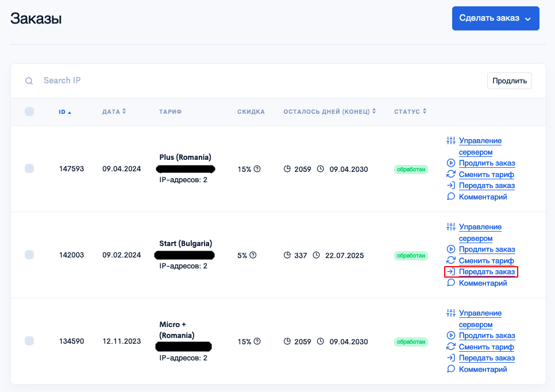
Task: Sort the table by ДАТА column
Action: (x=114, y=112)
